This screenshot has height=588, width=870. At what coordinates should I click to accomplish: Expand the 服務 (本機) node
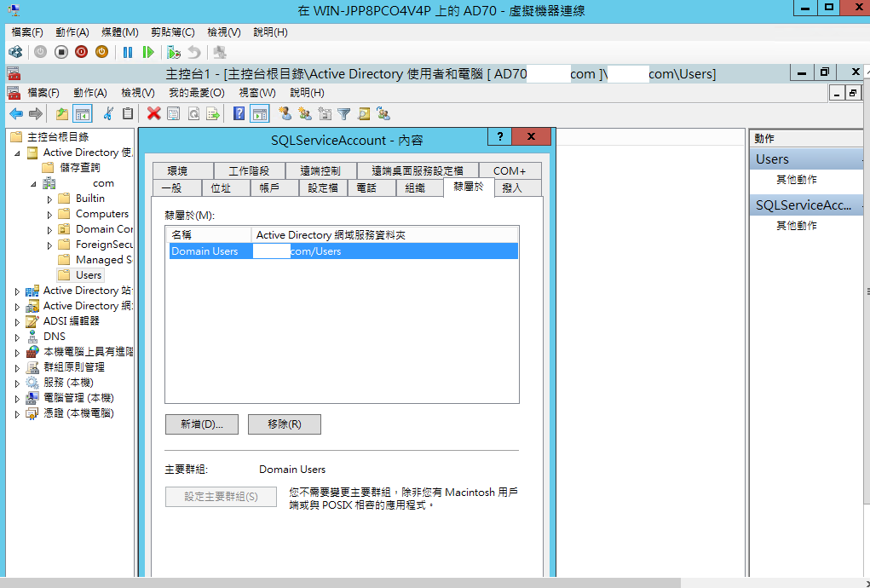[17, 383]
